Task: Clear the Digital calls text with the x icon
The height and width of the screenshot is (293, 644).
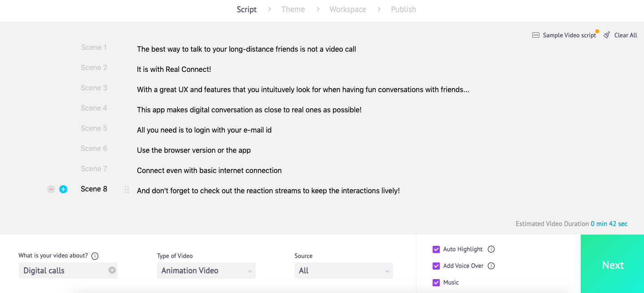Action: coord(112,270)
